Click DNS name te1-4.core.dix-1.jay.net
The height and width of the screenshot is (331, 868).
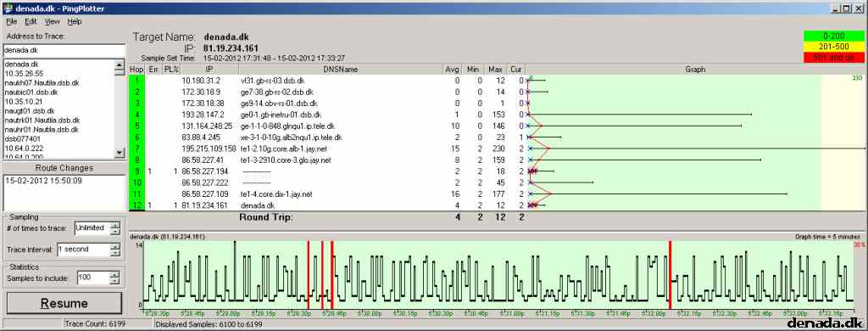pos(276,194)
